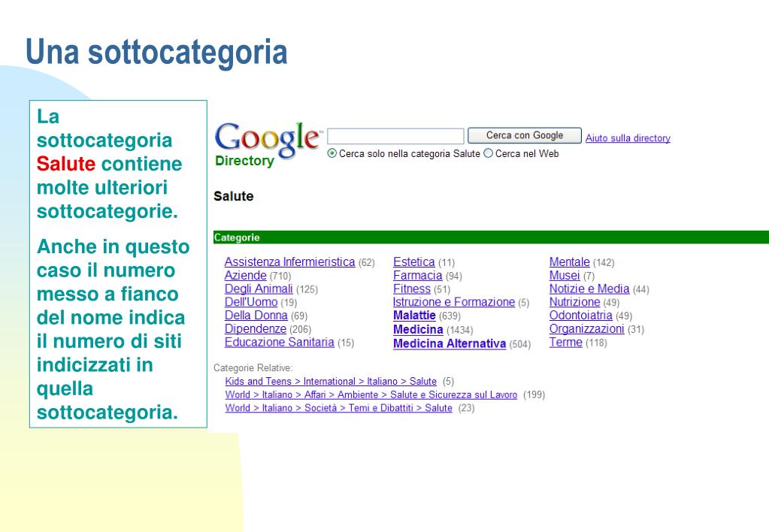Open the Farmacia category link
The width and height of the screenshot is (769, 532).
pos(417,276)
